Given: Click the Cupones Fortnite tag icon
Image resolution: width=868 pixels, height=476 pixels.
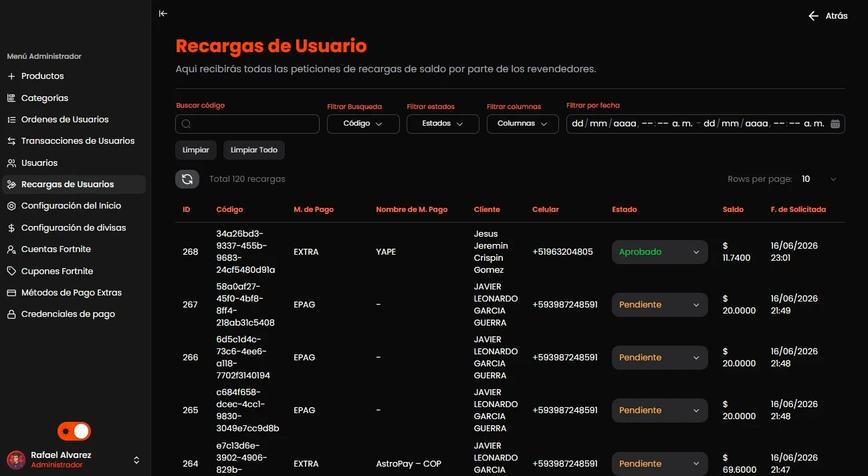Looking at the screenshot, I should click(x=11, y=271).
